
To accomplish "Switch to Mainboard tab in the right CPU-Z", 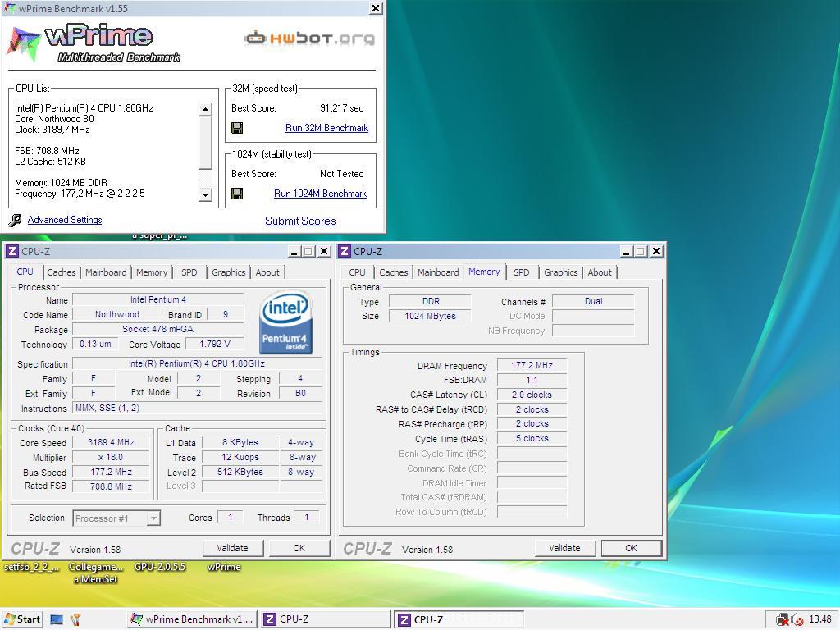I will coord(438,272).
